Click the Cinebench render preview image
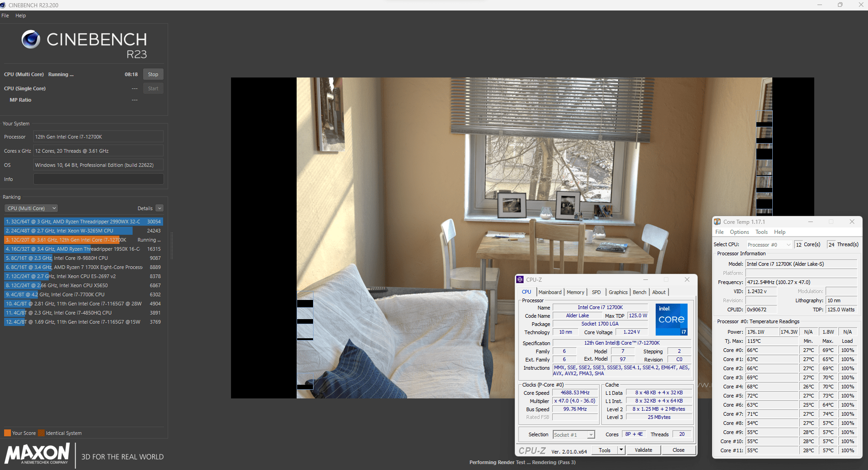Viewport: 868px width, 470px height. coord(522,238)
